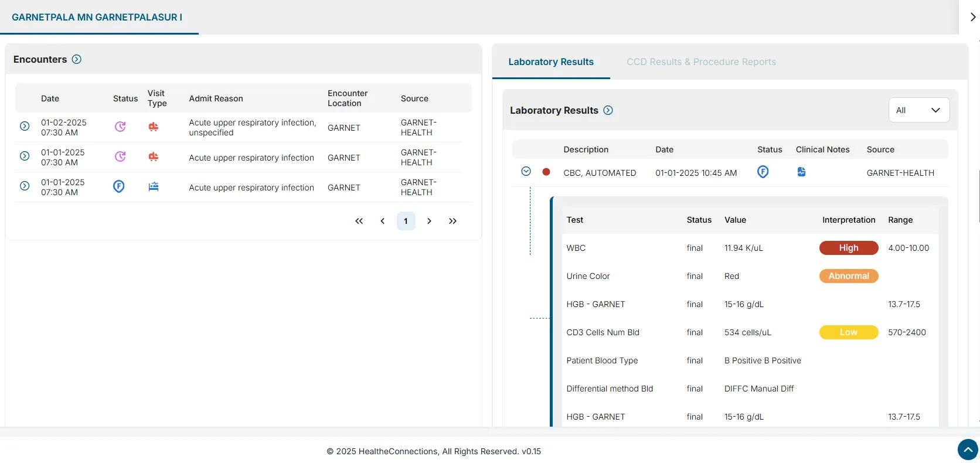Switch to CCD Results & Procedure Reports tab
Image resolution: width=980 pixels, height=463 pixels.
(701, 62)
